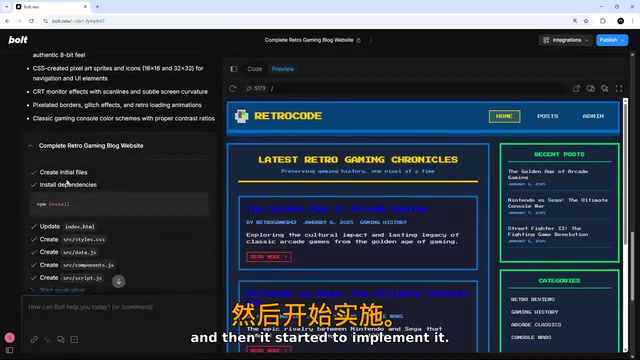The height and width of the screenshot is (360, 640).
Task: Switch to the Code tab
Action: click(x=254, y=69)
